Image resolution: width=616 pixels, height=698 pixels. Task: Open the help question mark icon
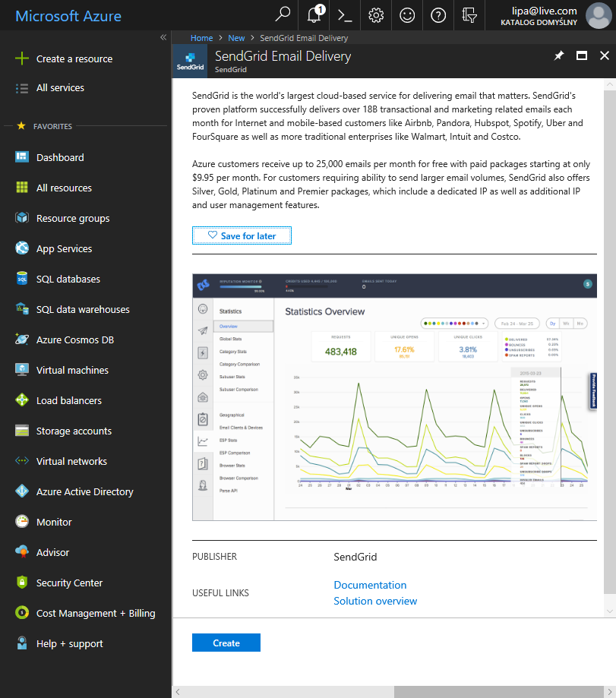438,15
